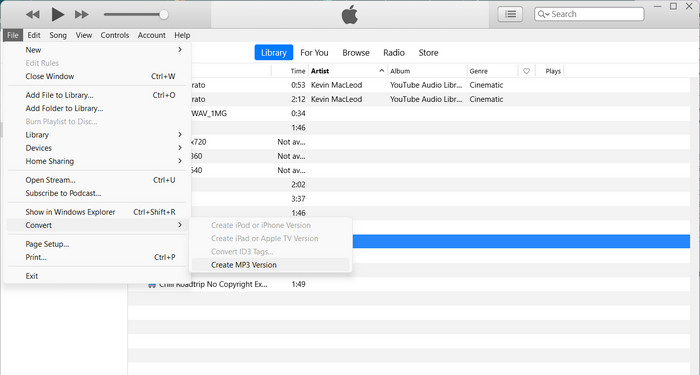Image resolution: width=700 pixels, height=375 pixels.
Task: Expand the Library submenu in the File menu
Action: 96,135
